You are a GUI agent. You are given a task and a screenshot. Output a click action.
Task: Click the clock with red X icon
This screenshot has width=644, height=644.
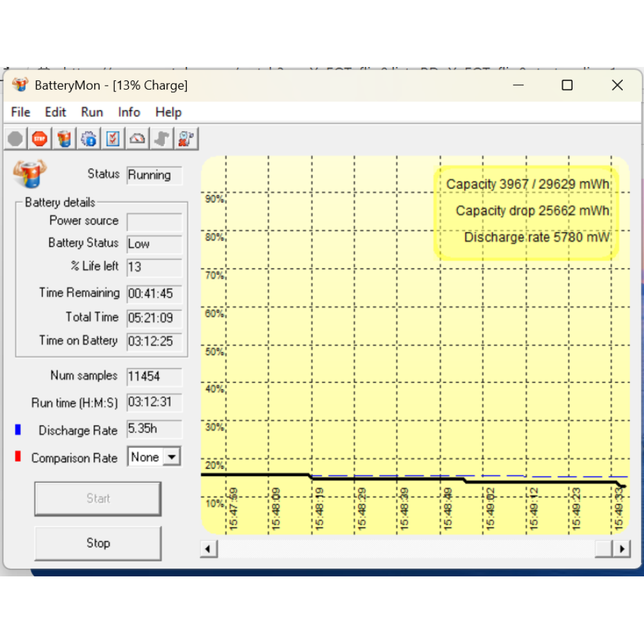click(187, 138)
